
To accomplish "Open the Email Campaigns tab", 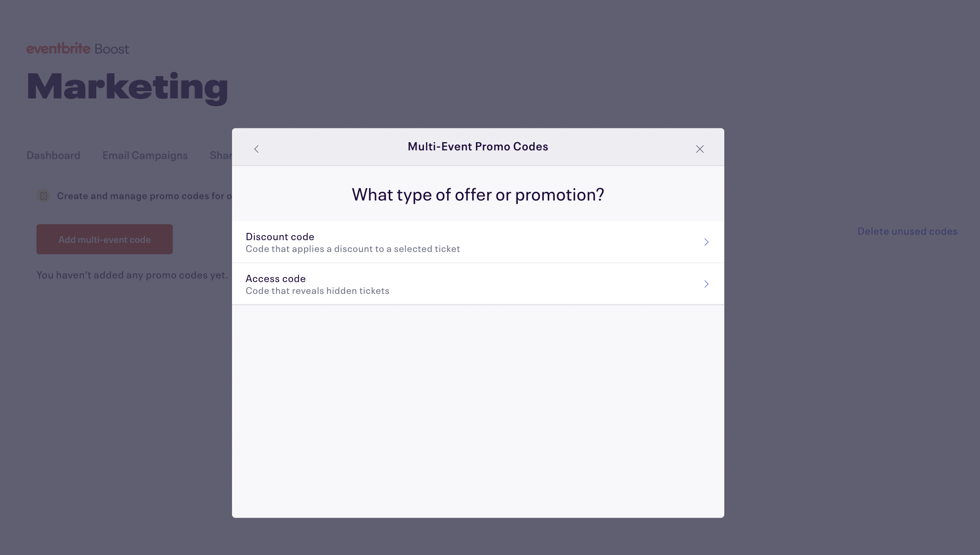I will click(x=145, y=155).
